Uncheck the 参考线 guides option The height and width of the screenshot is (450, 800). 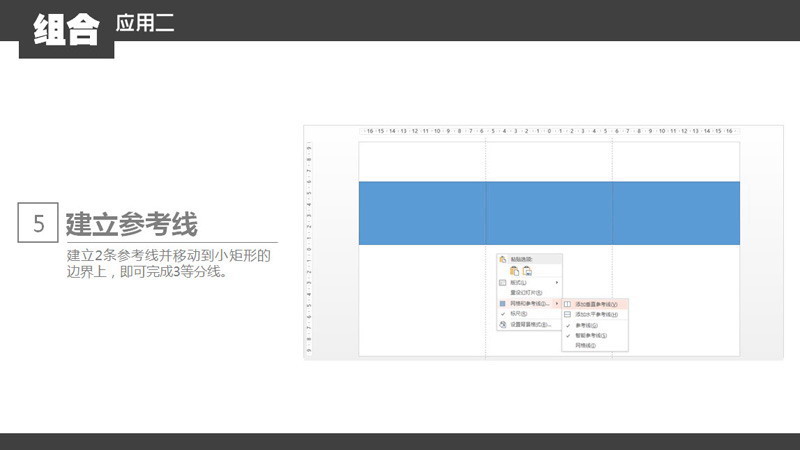[x=568, y=325]
